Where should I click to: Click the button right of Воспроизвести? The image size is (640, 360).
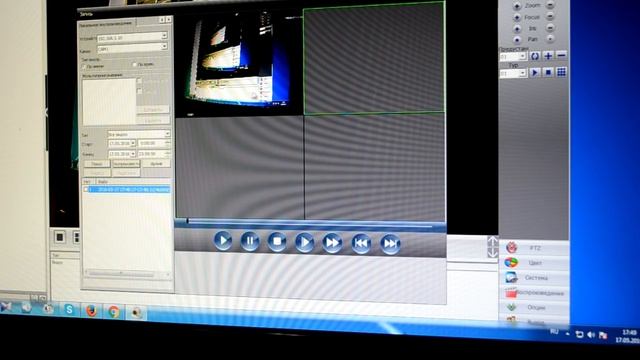point(156,163)
